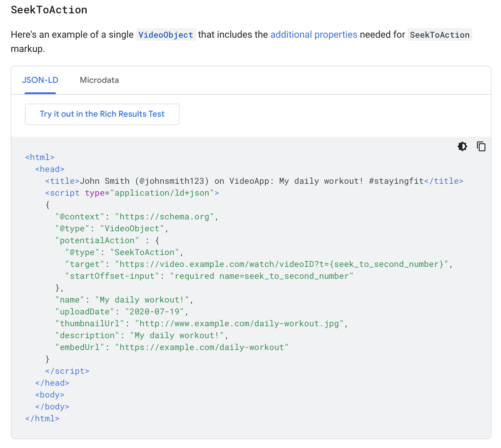Select the JSON-LD tab

pos(40,80)
